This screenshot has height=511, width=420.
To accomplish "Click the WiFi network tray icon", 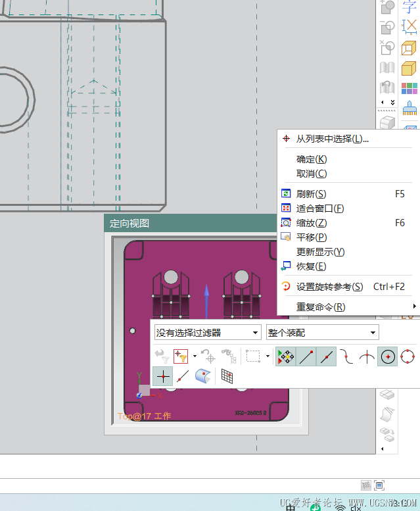I will (340, 508).
